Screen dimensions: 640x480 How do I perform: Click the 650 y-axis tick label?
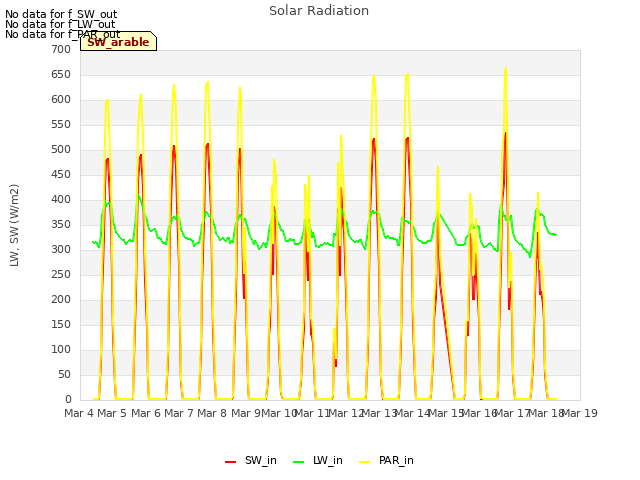click(61, 74)
